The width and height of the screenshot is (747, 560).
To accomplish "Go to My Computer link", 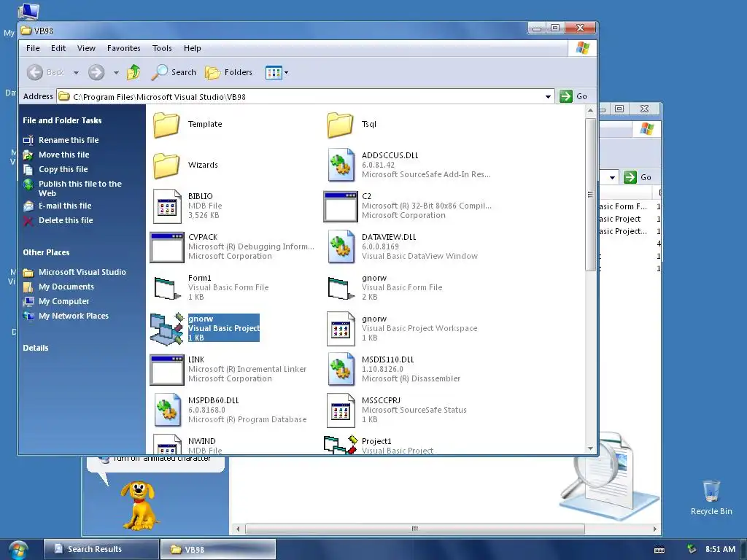I will (64, 301).
